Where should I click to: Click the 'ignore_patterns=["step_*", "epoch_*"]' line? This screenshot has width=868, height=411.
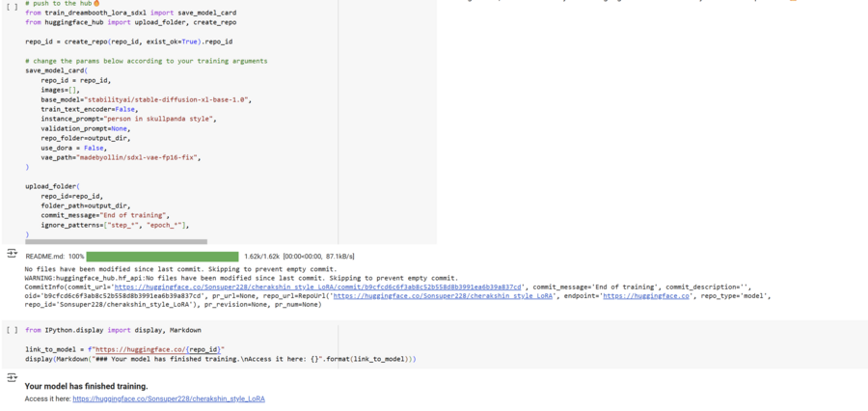point(115,225)
